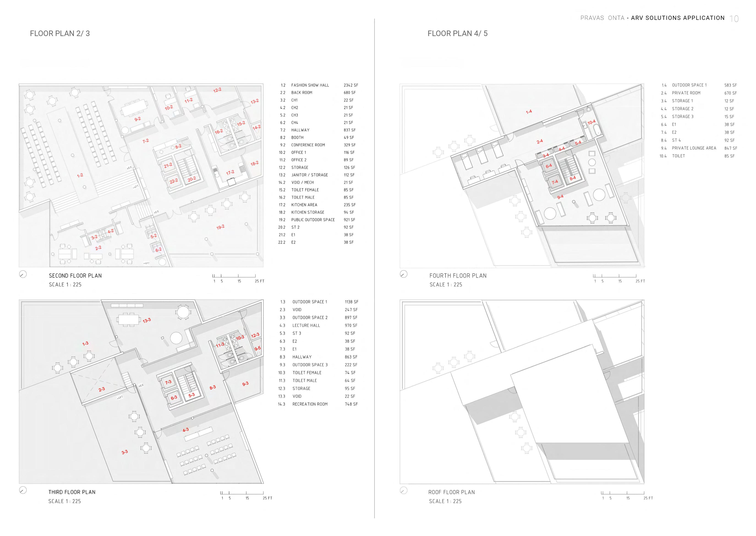Click the red 1-2 fashion hall label
The width and height of the screenshot is (756, 536).
point(80,175)
